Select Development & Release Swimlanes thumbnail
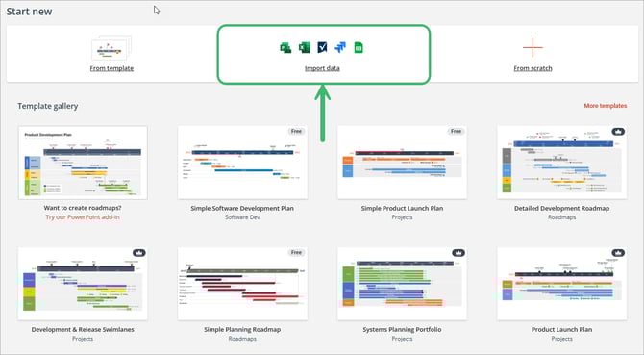This screenshot has width=644, height=355. 83,284
